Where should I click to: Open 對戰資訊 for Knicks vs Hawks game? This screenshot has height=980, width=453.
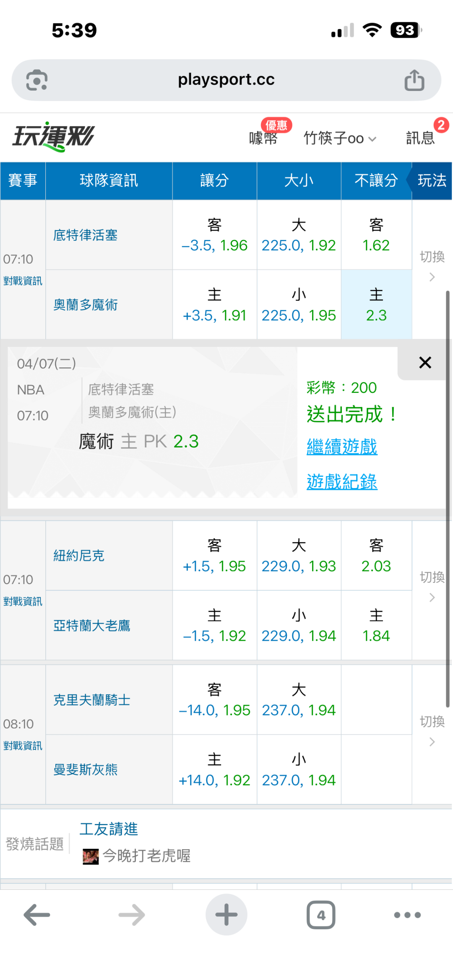23,601
